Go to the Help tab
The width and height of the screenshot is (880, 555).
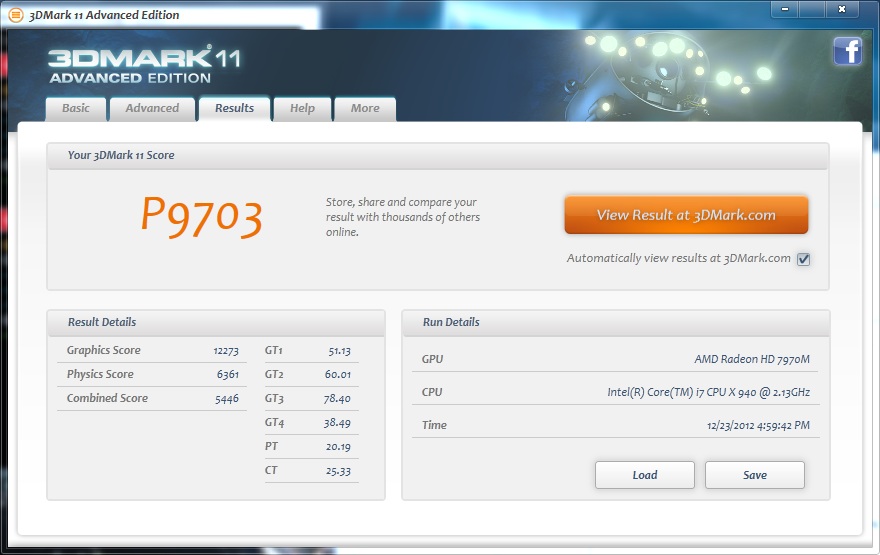tap(302, 108)
